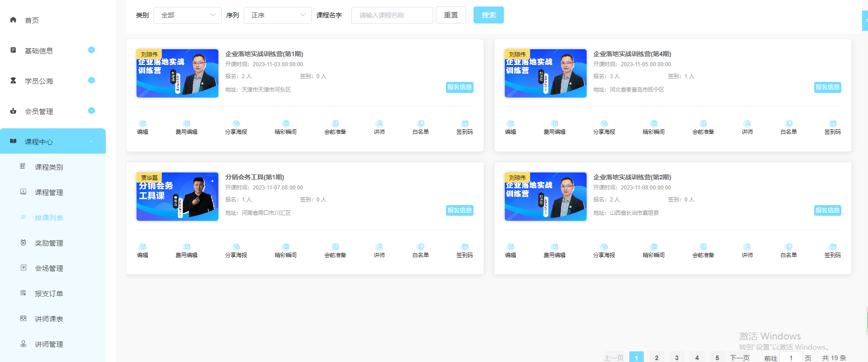Open 分享海报 for 企业落地实战训练营(第1期)
The image size is (868, 362).
[236, 127]
